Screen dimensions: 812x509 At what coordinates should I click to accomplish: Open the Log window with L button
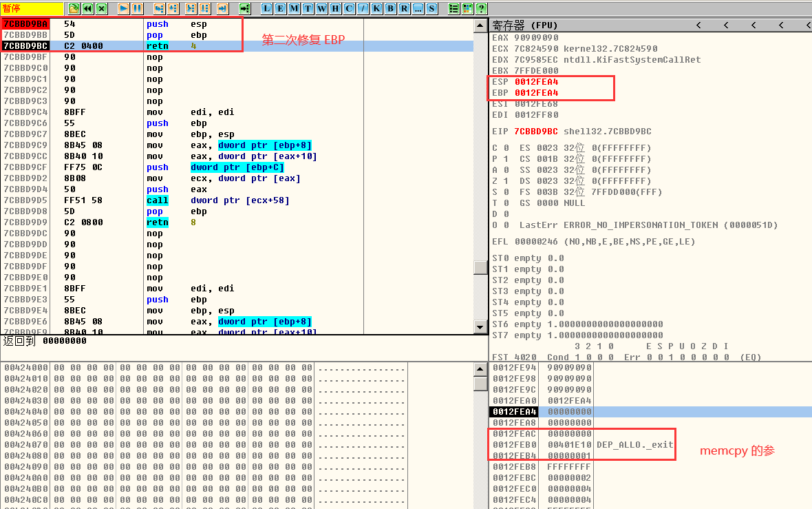[267, 8]
